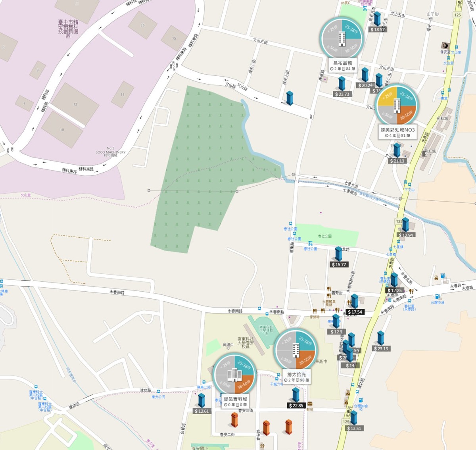Screen dimensions: 476x450
Task: Click the bicycle icon above 春社公園 label
Action: click(311, 244)
